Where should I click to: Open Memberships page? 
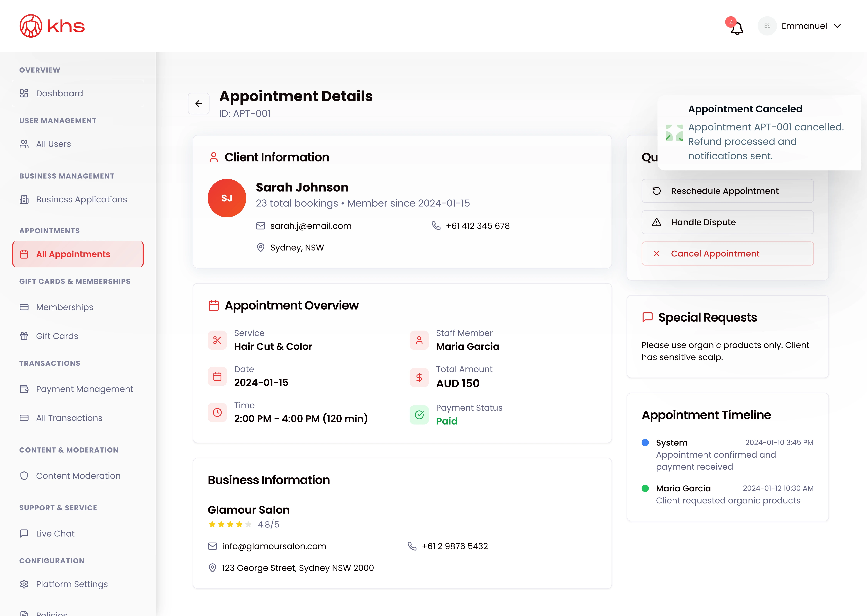pyautogui.click(x=78, y=307)
